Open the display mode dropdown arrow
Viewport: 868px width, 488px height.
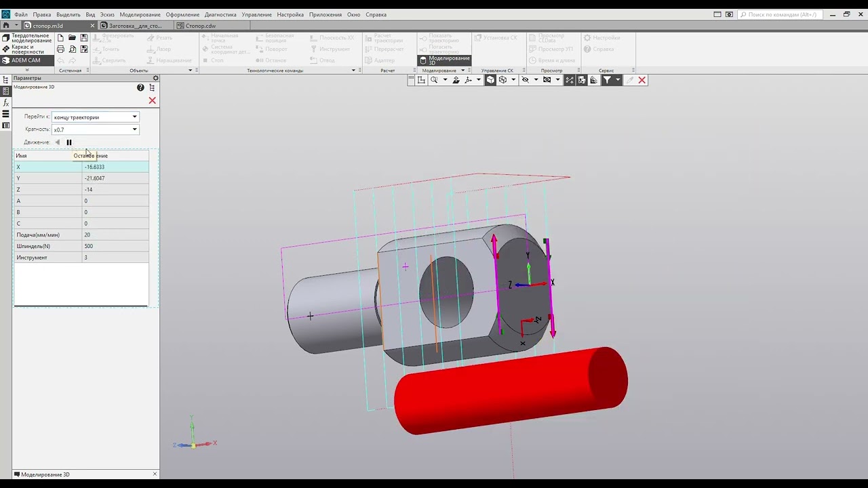pos(513,80)
